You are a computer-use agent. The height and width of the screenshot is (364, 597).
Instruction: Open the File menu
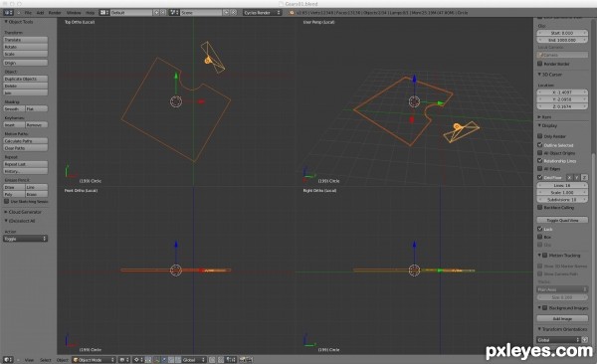click(28, 13)
